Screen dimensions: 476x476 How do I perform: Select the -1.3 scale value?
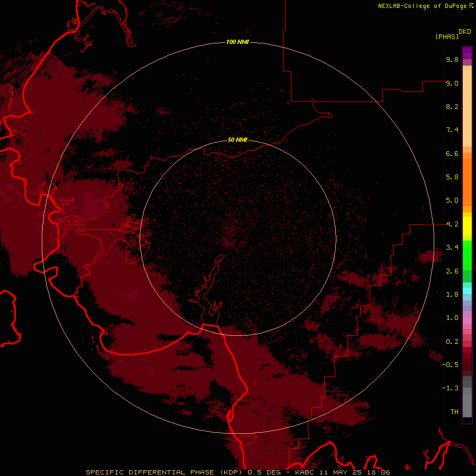(450, 388)
